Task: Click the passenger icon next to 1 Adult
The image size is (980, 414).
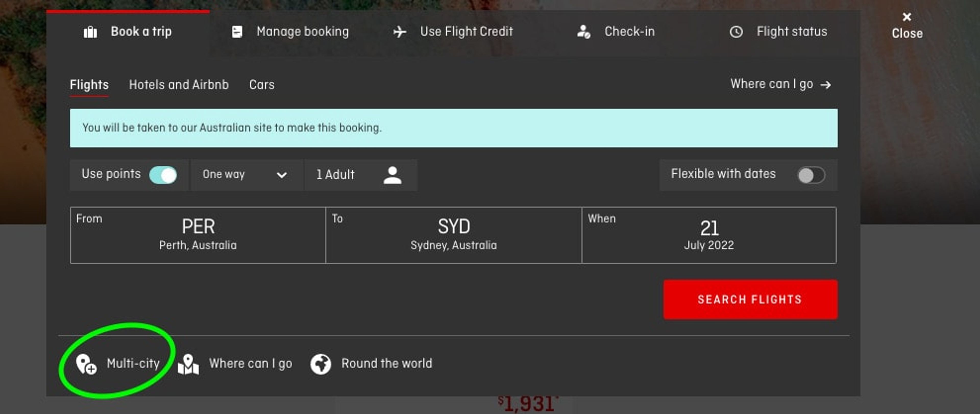Action: coord(392,175)
